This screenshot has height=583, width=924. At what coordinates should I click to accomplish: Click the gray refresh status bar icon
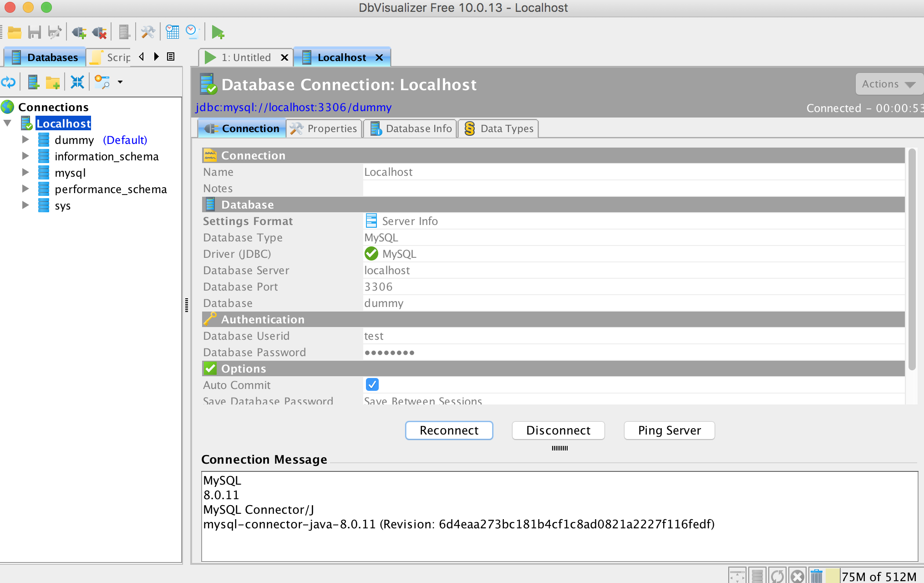[777, 576]
